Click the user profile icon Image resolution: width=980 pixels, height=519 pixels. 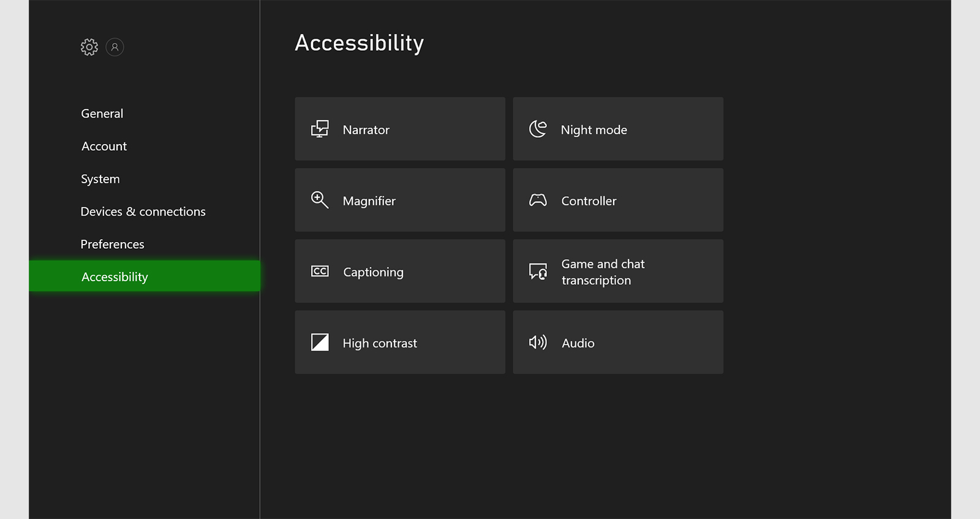(x=115, y=47)
